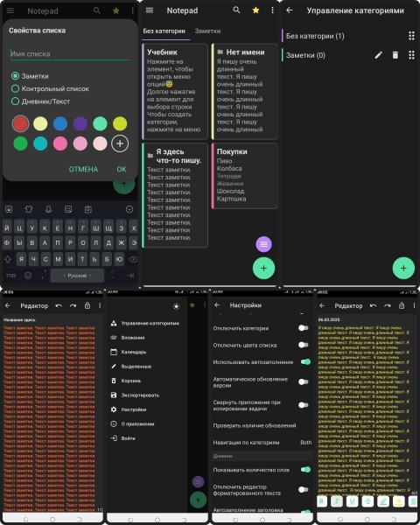The width and height of the screenshot is (420, 525).
Task: Tap the lock icon in orange-text Редактор
Action: pos(87,305)
